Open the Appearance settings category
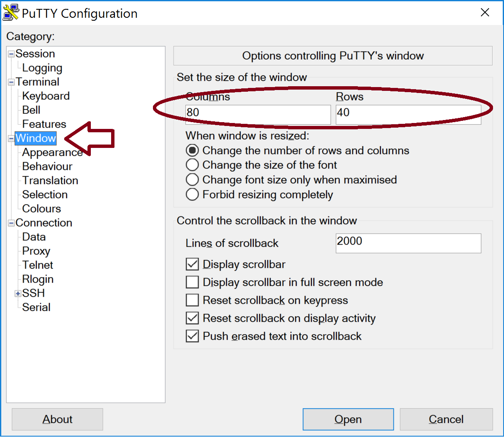The image size is (504, 437). [x=52, y=152]
